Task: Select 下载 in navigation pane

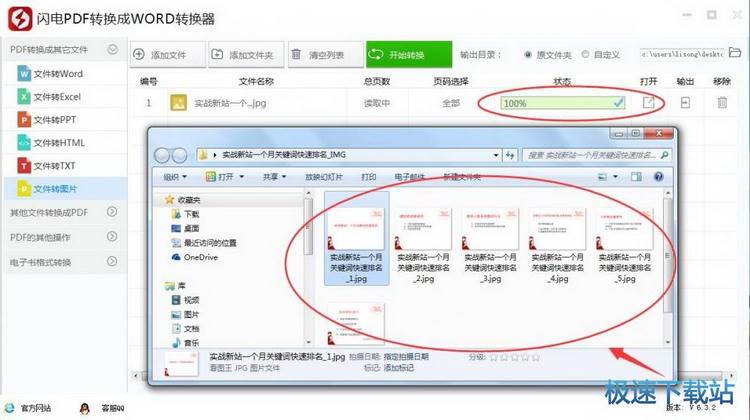Action: click(185, 214)
